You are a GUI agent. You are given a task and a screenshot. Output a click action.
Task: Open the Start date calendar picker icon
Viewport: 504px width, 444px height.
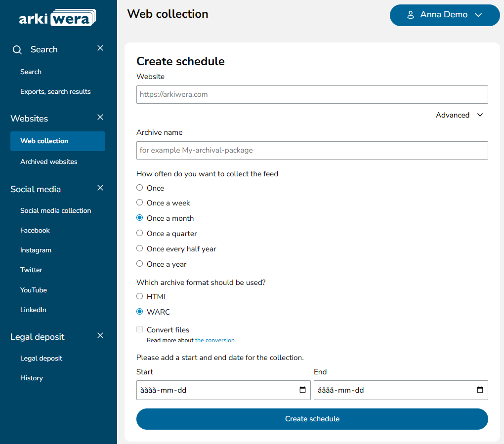click(x=302, y=390)
